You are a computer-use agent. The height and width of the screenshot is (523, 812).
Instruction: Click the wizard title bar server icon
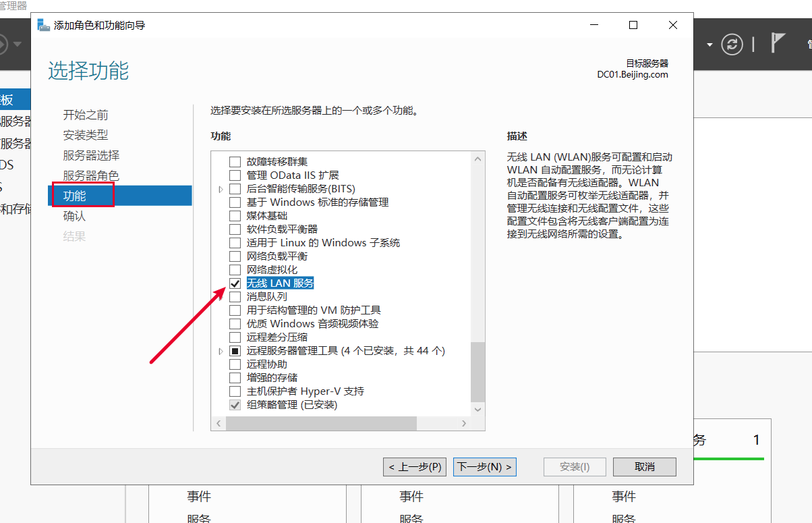43,26
